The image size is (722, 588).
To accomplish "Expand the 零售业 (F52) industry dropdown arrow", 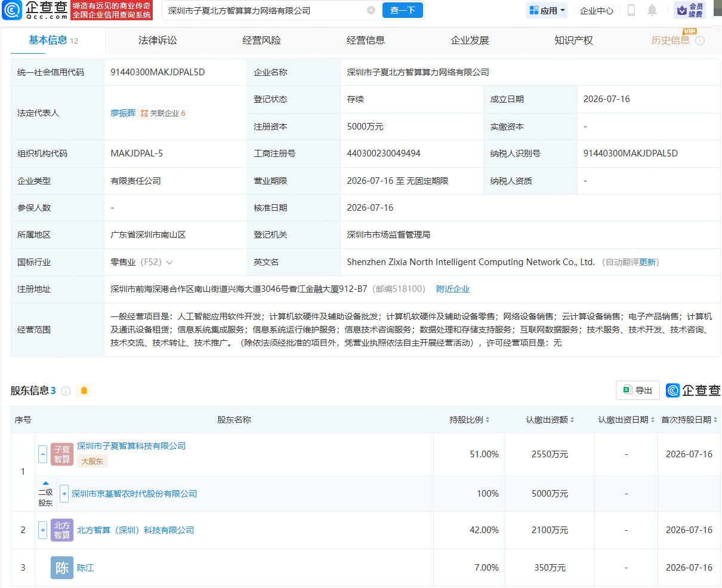I will [169, 262].
